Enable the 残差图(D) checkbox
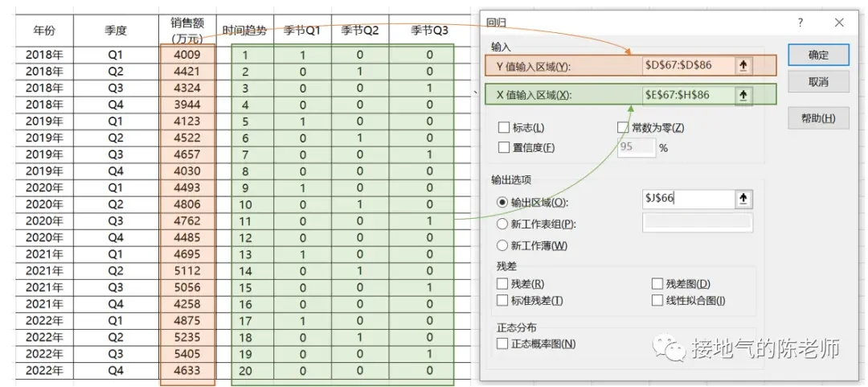This screenshot has height=387, width=868. pyautogui.click(x=657, y=284)
